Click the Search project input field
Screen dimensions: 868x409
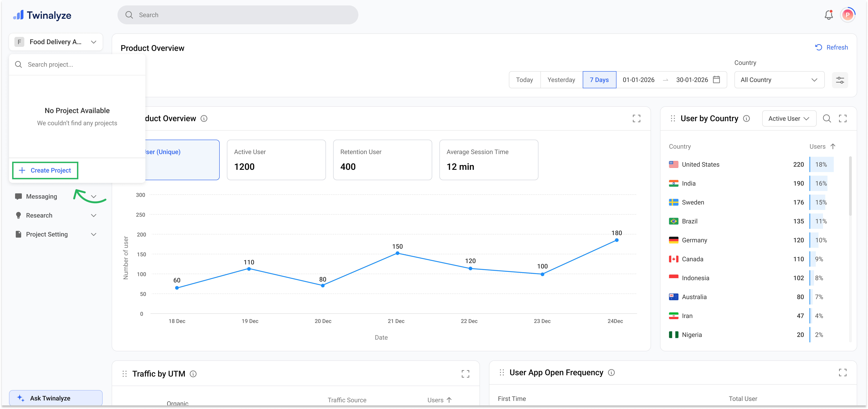(x=77, y=64)
